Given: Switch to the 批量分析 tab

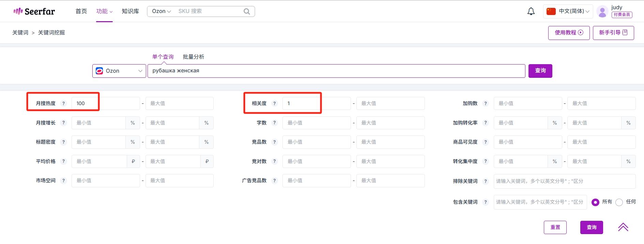Looking at the screenshot, I should click(x=194, y=57).
